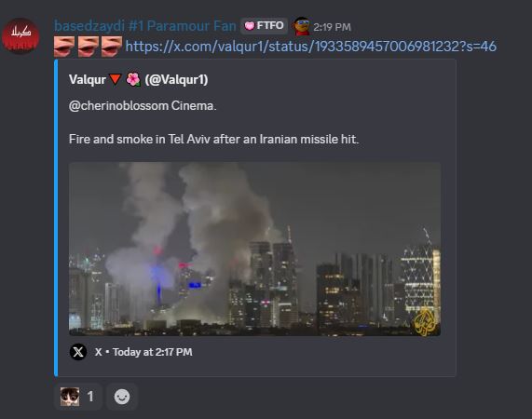The width and height of the screenshot is (532, 419).
Task: Click the red triangle emoji in author name
Action: [x=116, y=79]
